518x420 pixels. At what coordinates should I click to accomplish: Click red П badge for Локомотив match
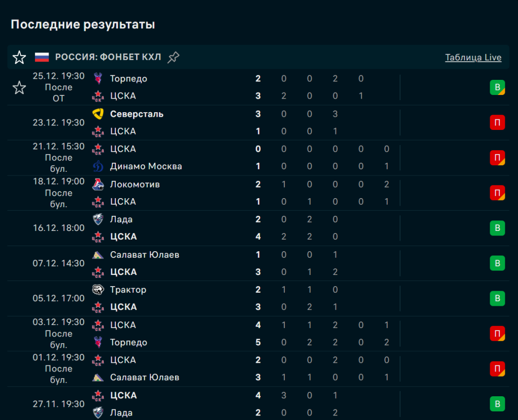pyautogui.click(x=497, y=193)
